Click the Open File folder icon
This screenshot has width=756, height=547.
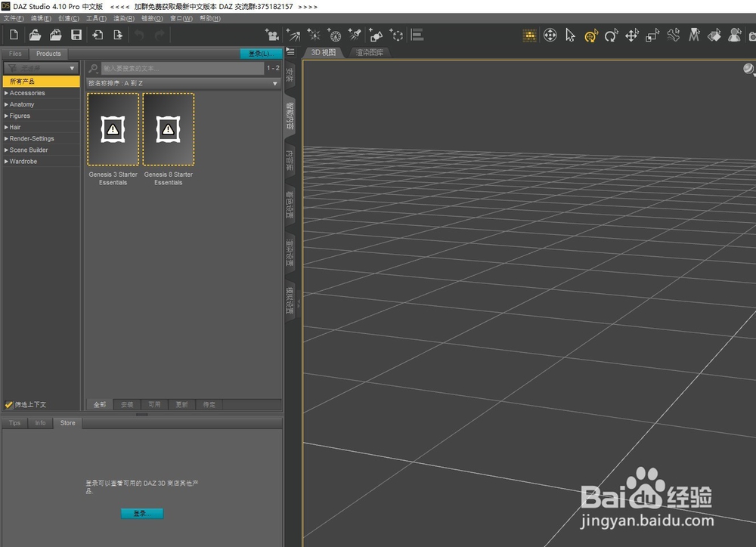pos(35,35)
